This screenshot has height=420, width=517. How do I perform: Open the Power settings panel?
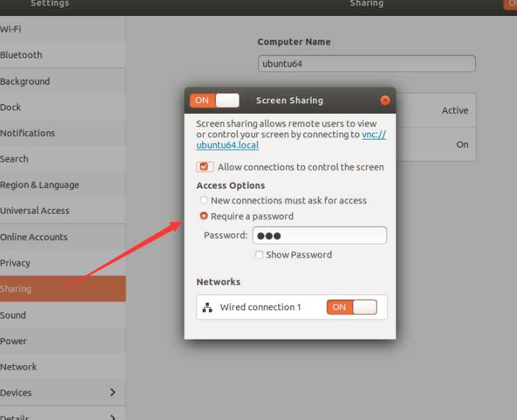(62, 341)
